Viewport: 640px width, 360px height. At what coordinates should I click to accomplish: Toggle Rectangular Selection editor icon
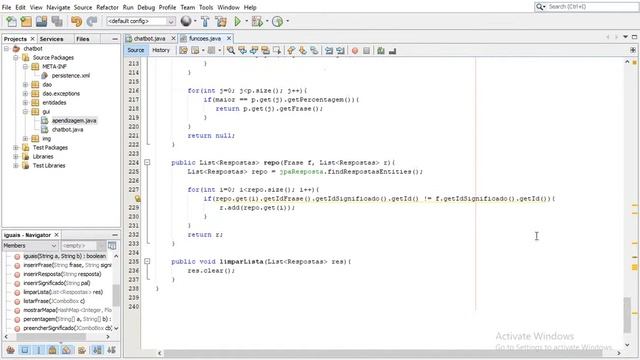(x=277, y=51)
